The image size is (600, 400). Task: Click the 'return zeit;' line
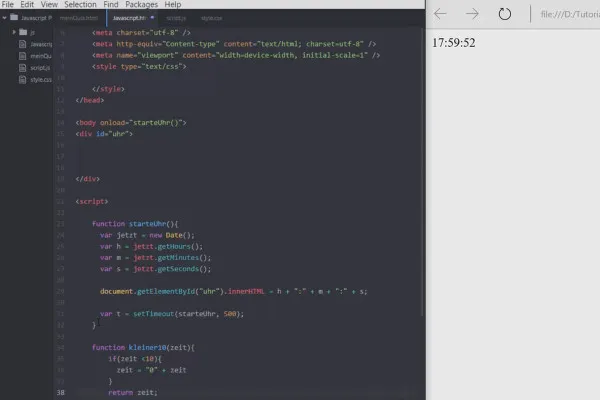(x=132, y=393)
